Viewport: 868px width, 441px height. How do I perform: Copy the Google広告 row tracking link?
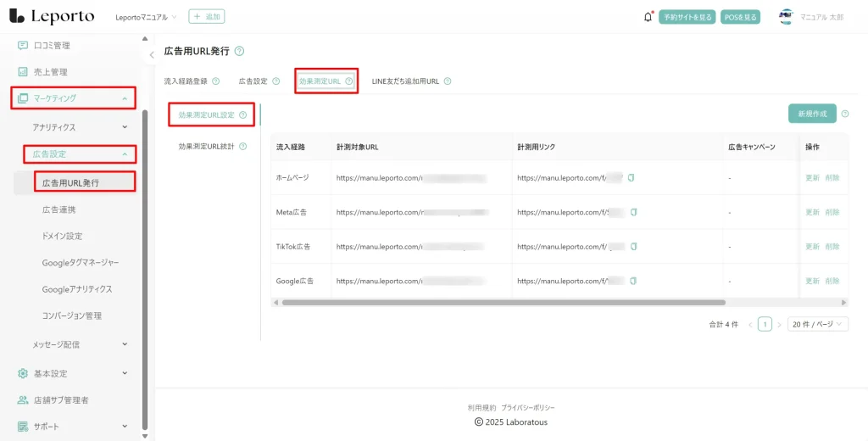click(633, 281)
